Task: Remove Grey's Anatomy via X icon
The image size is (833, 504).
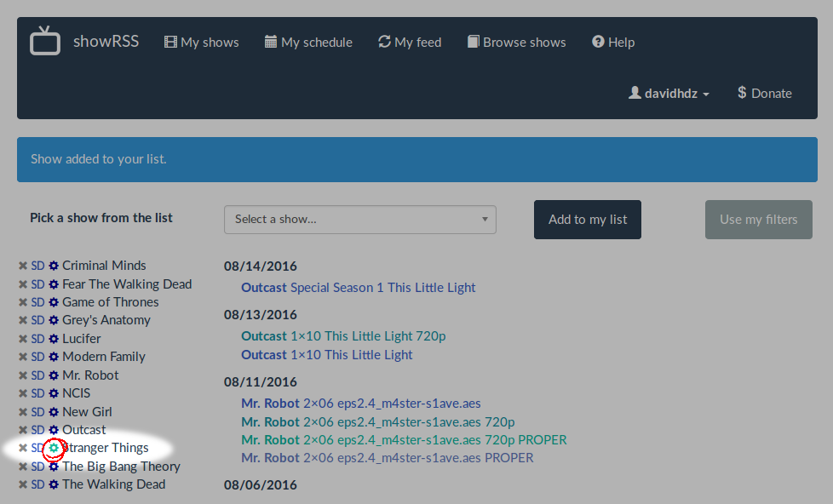Action: (x=23, y=320)
